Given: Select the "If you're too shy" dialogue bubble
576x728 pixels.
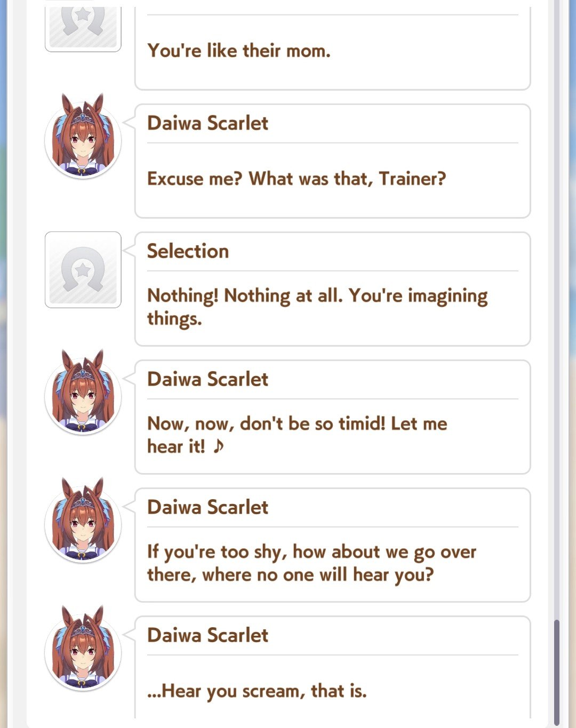Looking at the screenshot, I should coord(333,545).
